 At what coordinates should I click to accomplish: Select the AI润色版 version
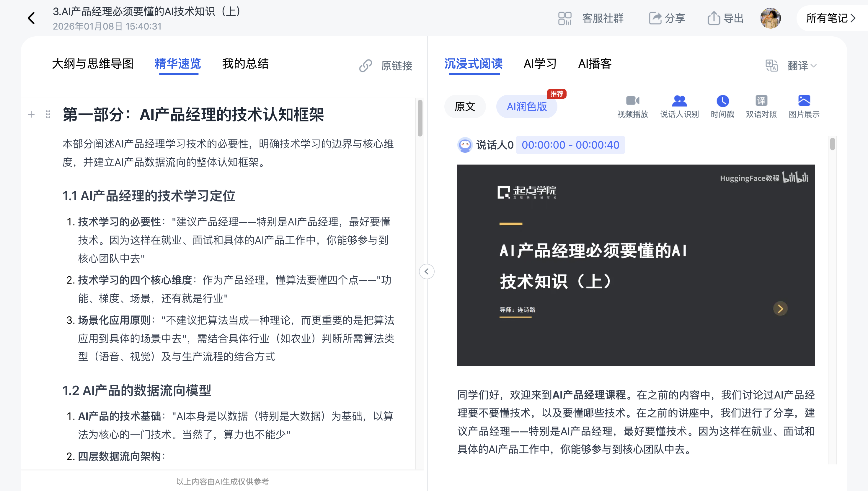[527, 107]
